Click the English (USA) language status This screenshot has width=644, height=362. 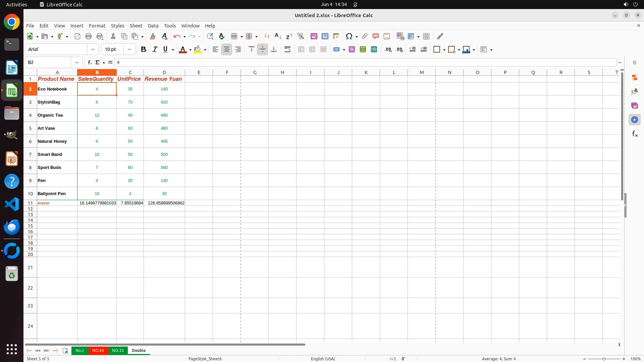click(323, 359)
